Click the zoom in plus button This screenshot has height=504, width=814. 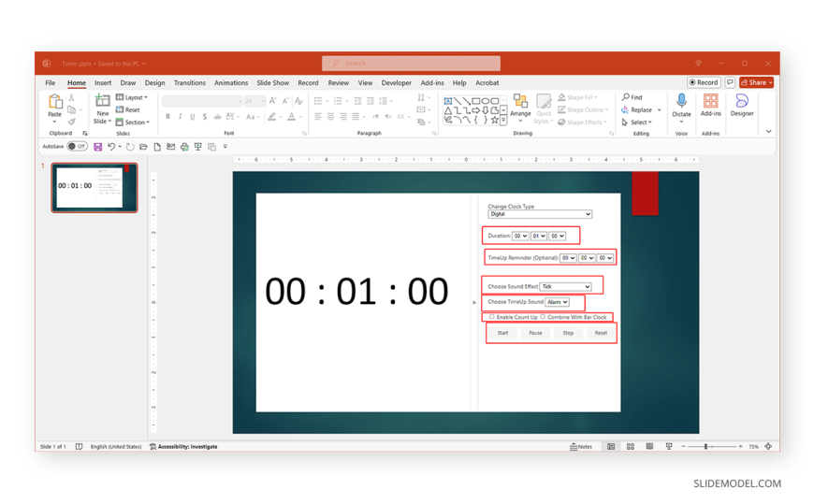(x=740, y=446)
